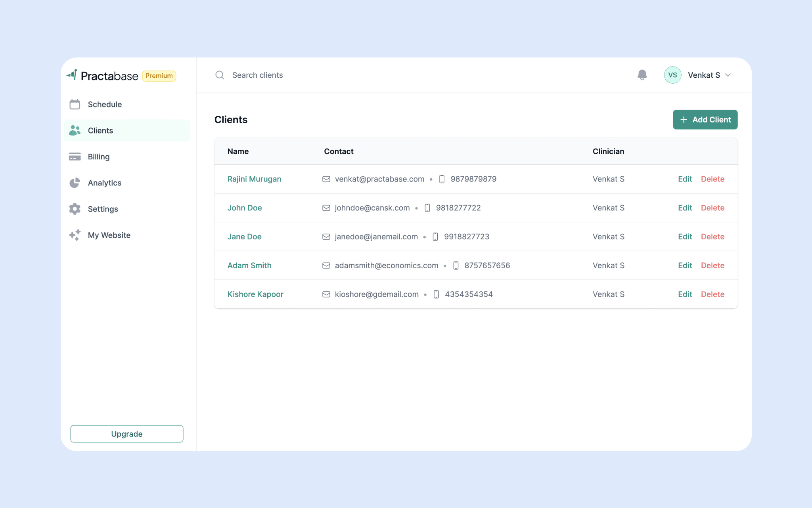This screenshot has height=508, width=812.
Task: Click the Upgrade button
Action: [x=127, y=434]
